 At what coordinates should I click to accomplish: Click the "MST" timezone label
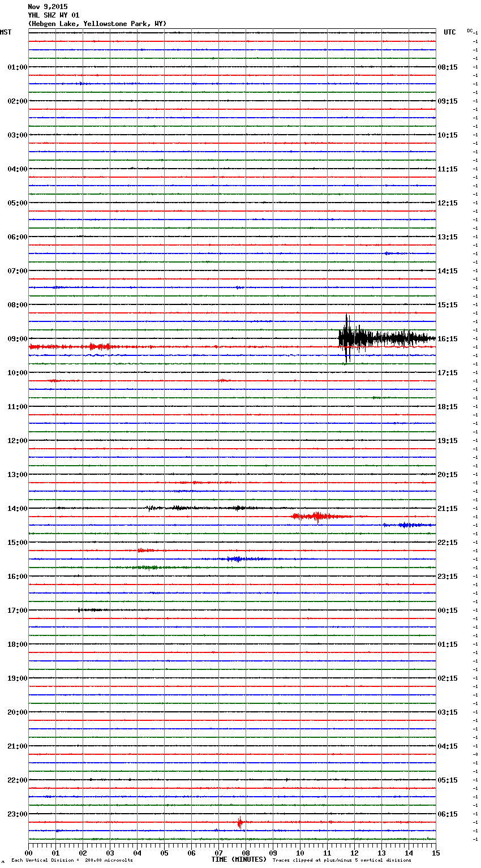click(x=6, y=32)
